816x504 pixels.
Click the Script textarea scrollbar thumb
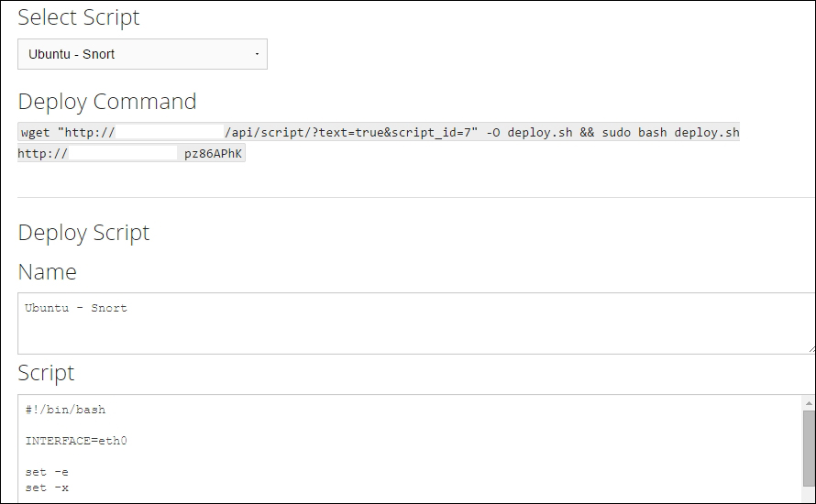click(809, 449)
